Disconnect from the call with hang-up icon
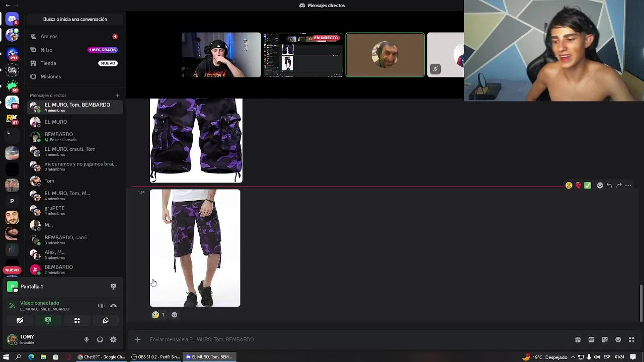The width and height of the screenshot is (644, 362). coord(113,306)
